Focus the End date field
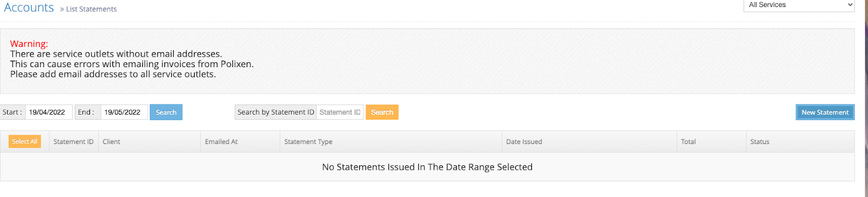The height and width of the screenshot is (197, 868). [x=124, y=112]
